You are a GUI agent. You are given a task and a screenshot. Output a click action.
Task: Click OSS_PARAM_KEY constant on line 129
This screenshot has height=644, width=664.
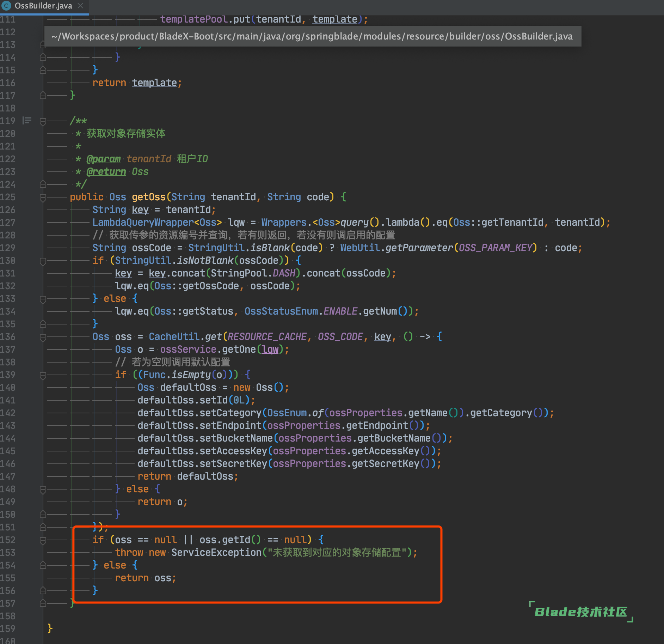(495, 248)
